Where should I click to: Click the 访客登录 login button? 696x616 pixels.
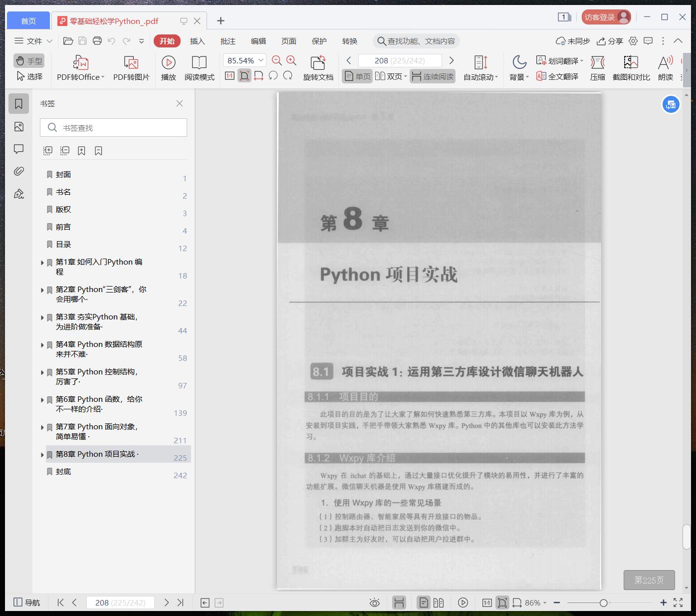(x=606, y=17)
